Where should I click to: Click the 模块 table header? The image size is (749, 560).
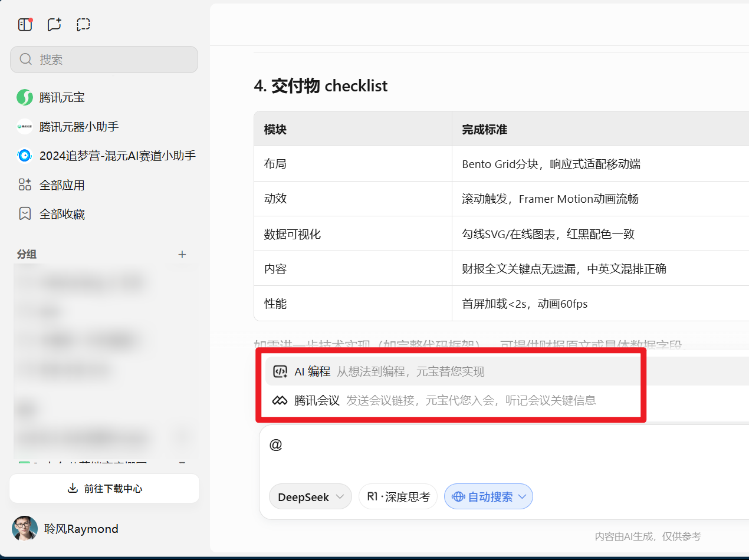[353, 129]
